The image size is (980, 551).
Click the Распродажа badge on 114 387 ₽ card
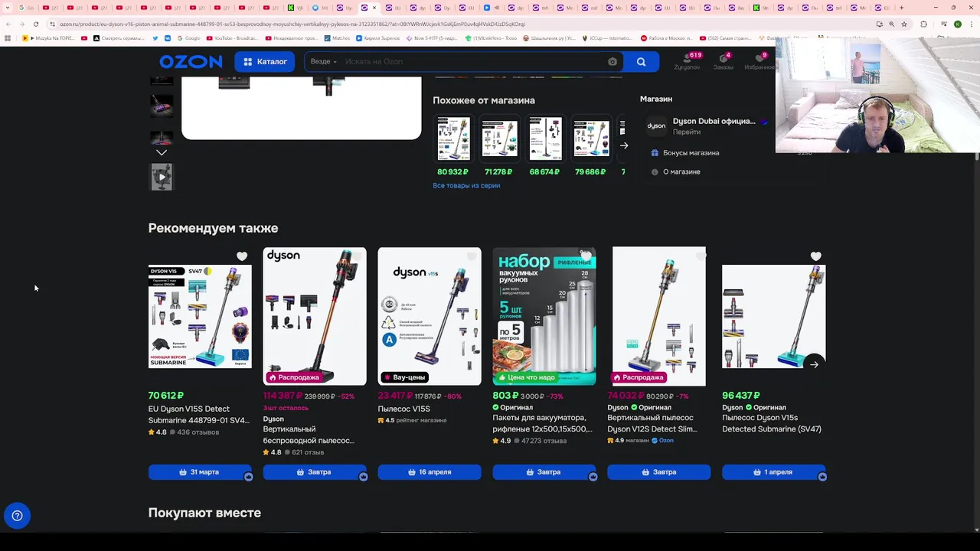294,377
